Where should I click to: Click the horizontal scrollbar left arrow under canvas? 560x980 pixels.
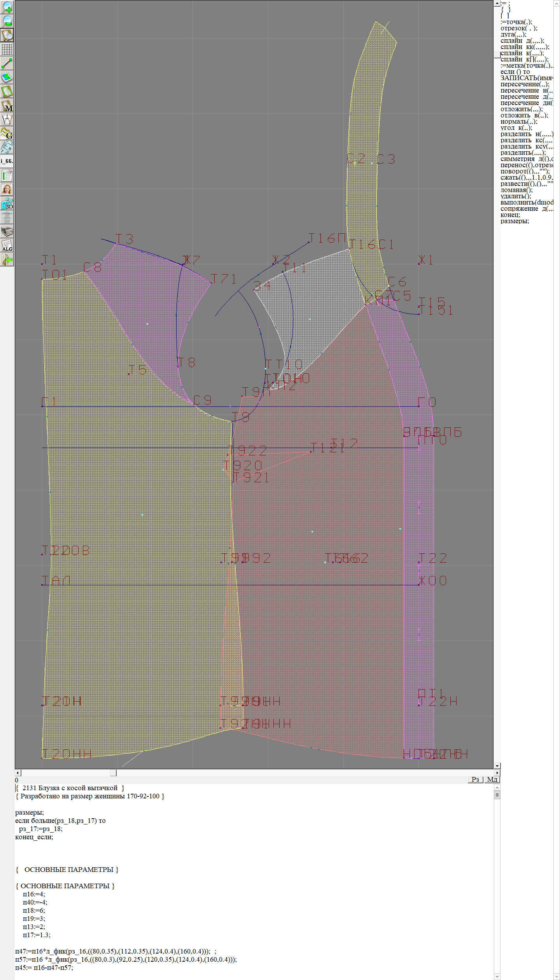(17, 773)
